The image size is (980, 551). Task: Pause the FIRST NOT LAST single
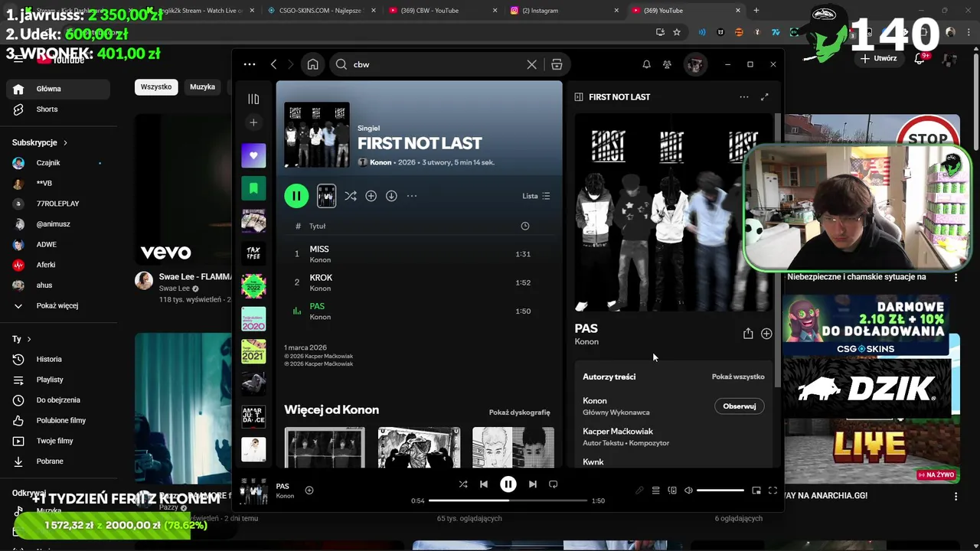(x=296, y=196)
